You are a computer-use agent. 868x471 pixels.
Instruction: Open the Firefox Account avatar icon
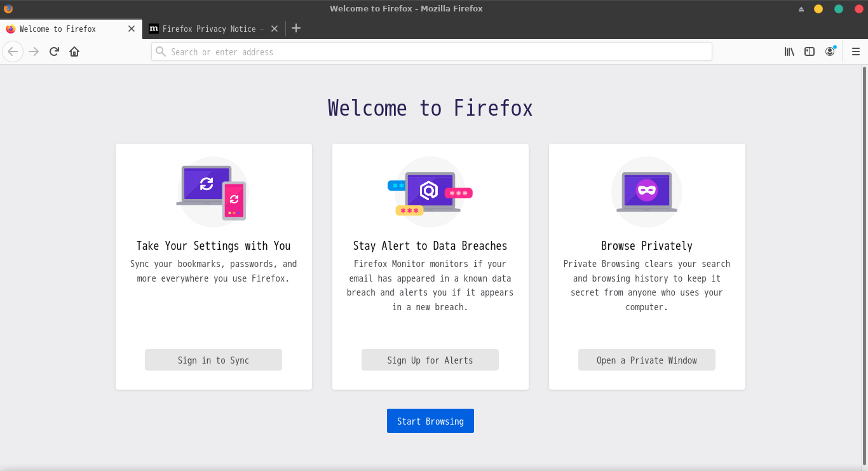(830, 51)
